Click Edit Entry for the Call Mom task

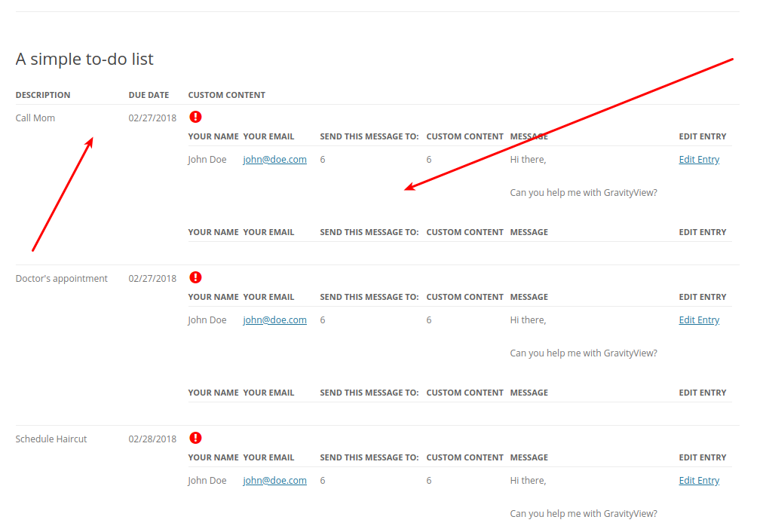point(699,159)
